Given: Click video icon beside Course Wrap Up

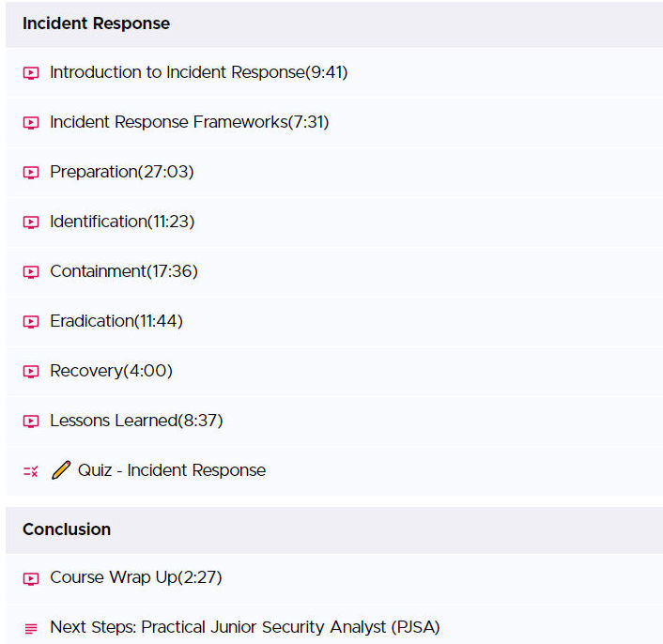Looking at the screenshot, I should [x=31, y=578].
